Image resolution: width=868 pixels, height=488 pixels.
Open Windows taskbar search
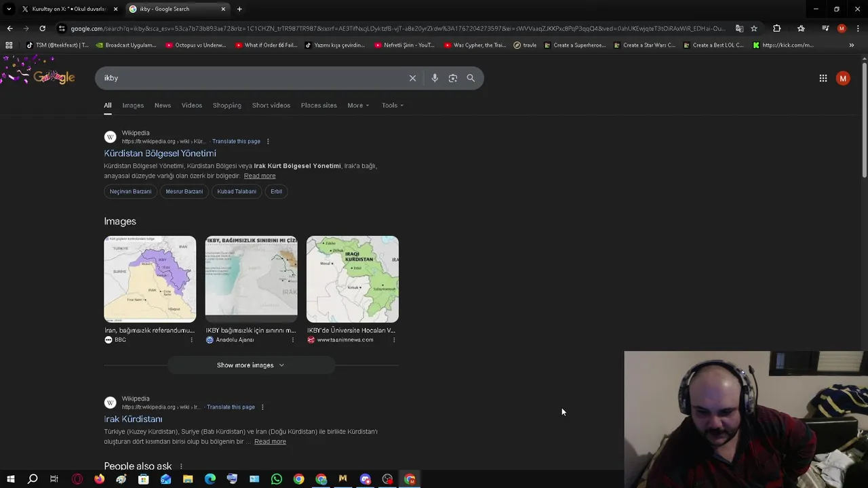[33, 479]
